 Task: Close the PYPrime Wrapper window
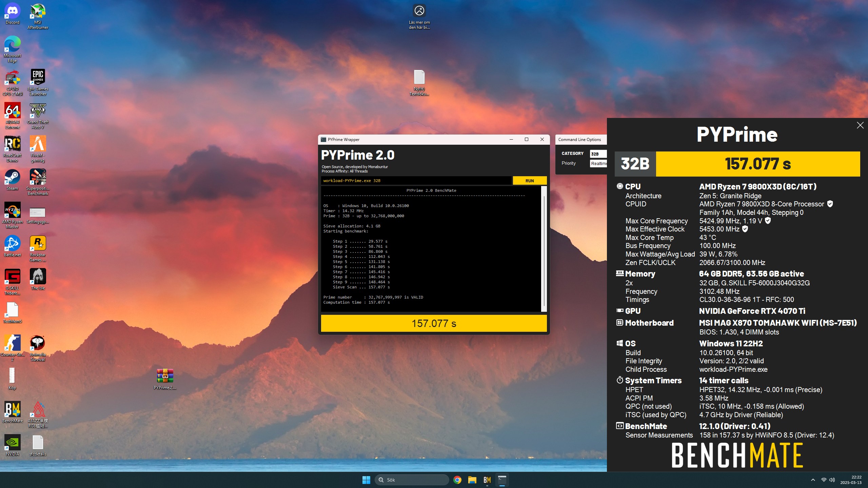542,139
